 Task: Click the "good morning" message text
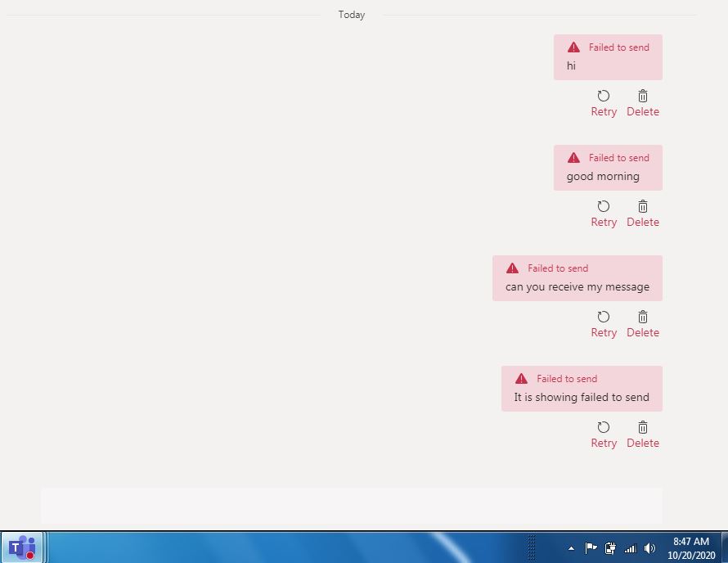(x=603, y=177)
